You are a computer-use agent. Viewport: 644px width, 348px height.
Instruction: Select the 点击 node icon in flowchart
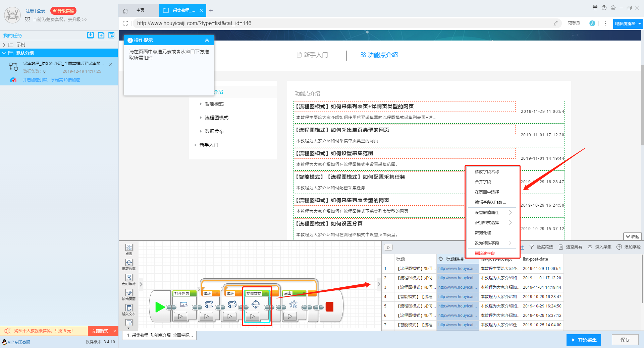pyautogui.click(x=293, y=304)
